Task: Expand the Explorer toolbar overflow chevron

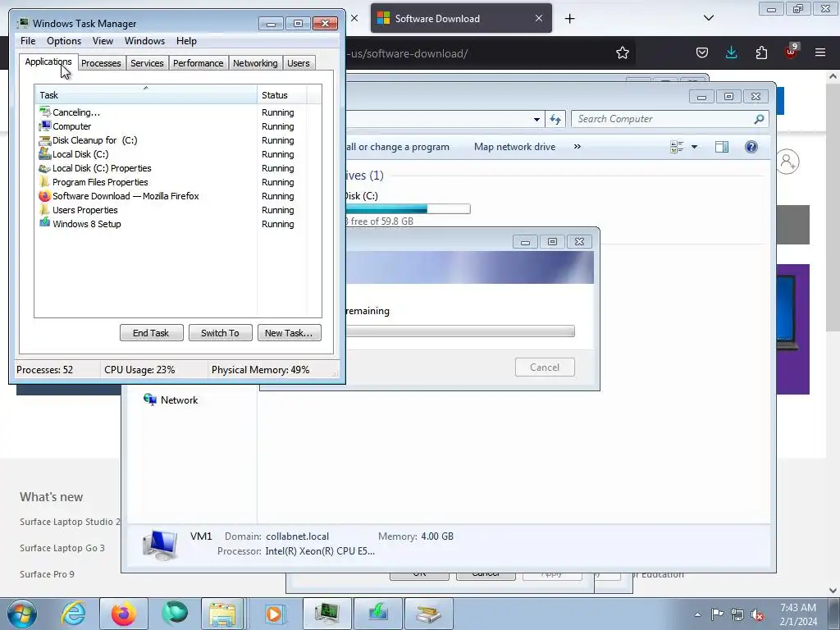Action: 577,146
